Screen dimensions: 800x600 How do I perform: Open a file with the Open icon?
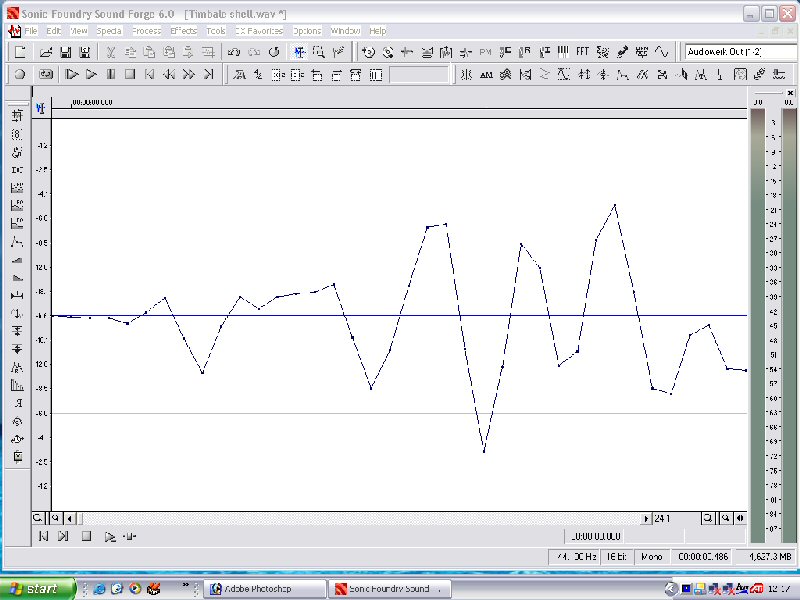(46, 52)
